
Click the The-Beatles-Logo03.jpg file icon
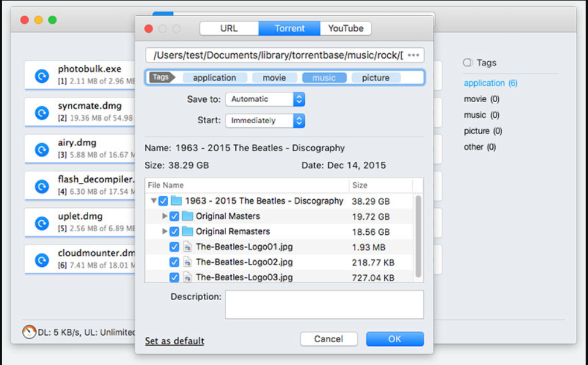[x=187, y=277]
